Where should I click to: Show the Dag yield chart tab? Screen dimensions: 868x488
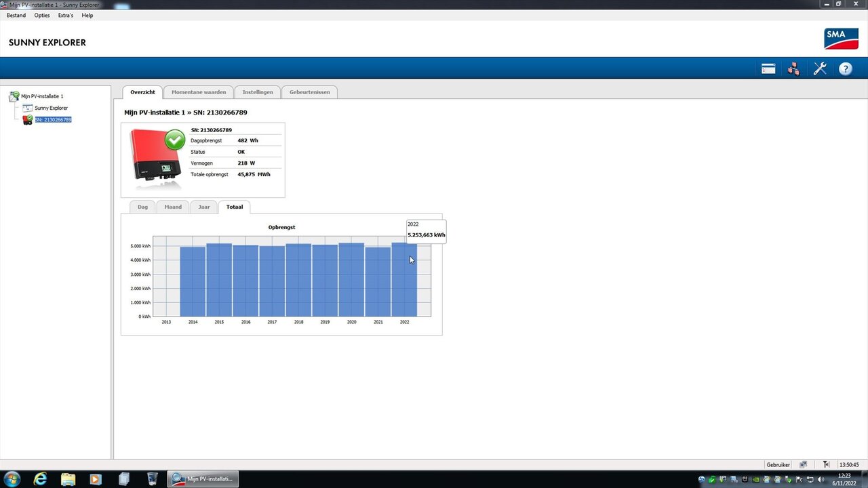(142, 207)
